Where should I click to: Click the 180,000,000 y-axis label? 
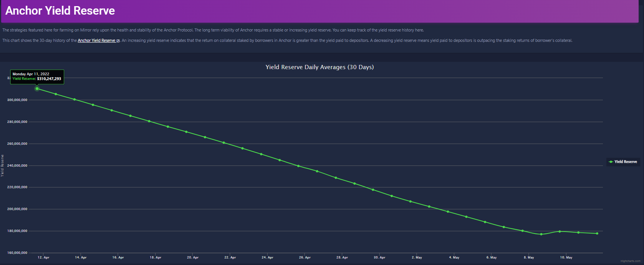coord(17,231)
